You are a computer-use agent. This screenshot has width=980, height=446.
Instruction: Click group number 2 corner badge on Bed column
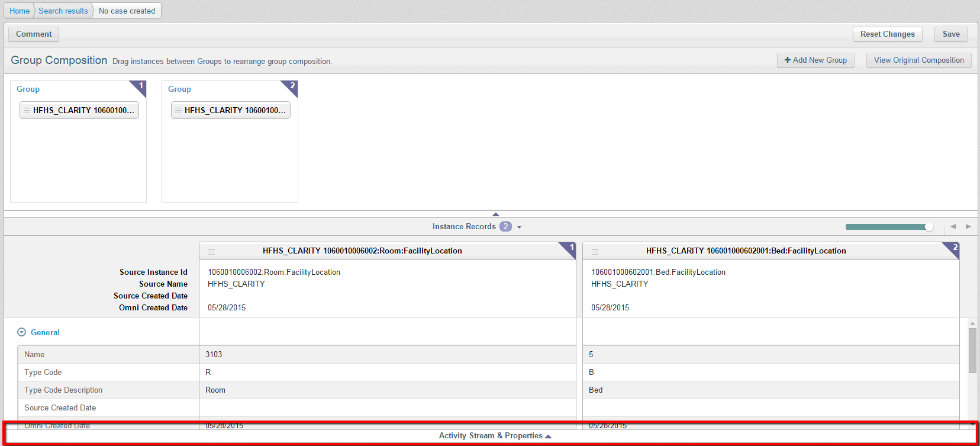coord(953,248)
